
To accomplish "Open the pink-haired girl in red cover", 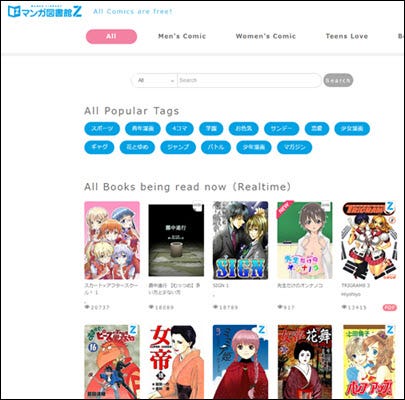I will [x=240, y=362].
